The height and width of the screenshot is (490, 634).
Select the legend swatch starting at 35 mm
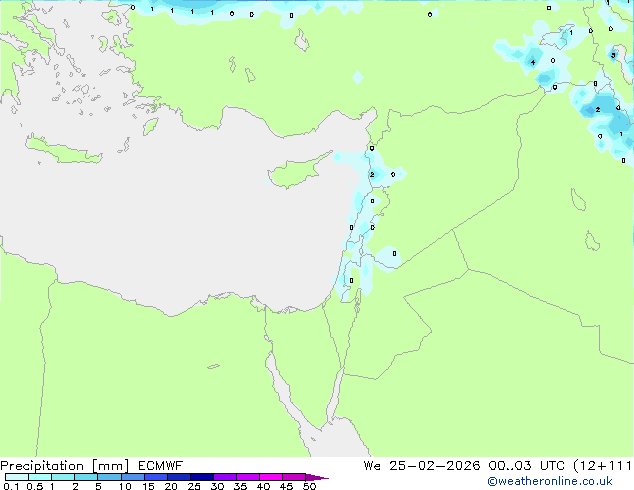pos(248,477)
